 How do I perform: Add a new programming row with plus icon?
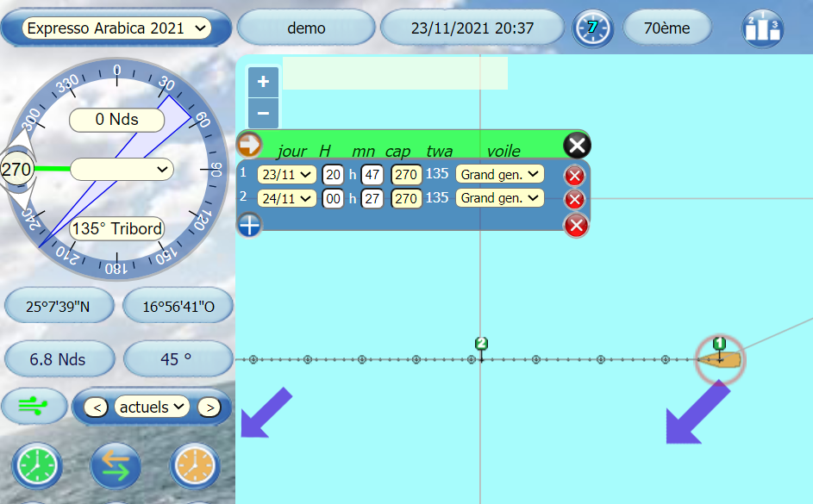click(249, 225)
